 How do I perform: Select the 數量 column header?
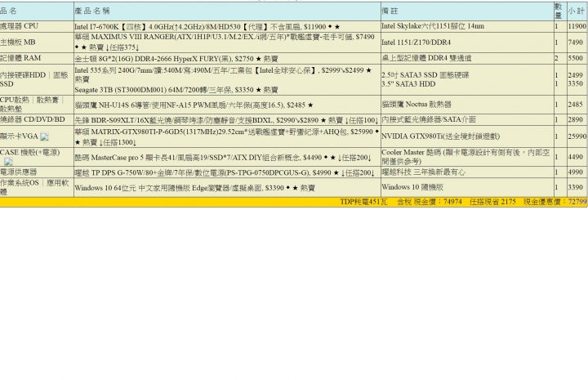(559, 11)
